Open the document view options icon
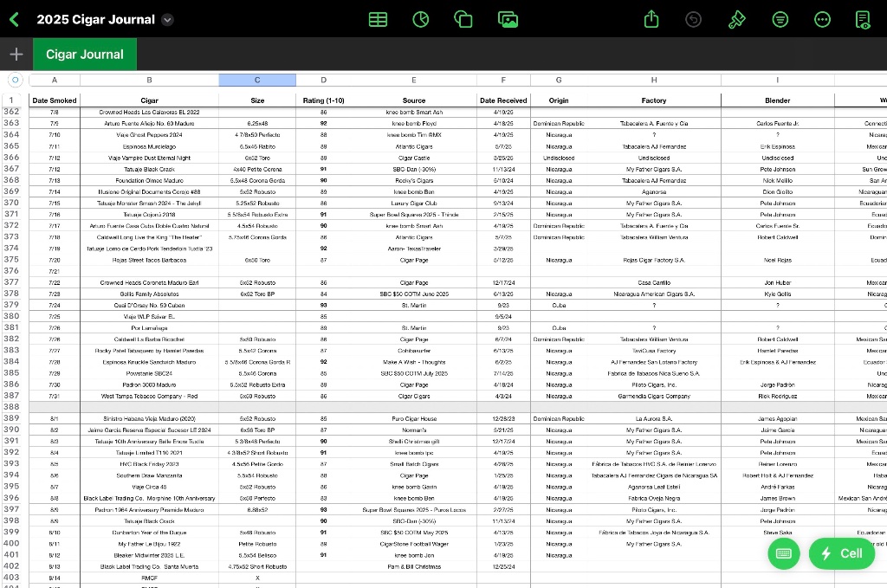 click(863, 19)
